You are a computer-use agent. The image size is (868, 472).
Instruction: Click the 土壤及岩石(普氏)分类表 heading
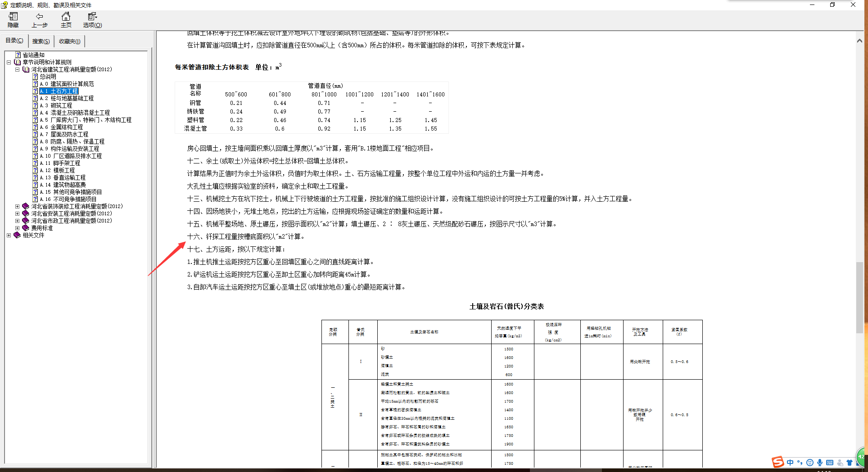[506, 306]
